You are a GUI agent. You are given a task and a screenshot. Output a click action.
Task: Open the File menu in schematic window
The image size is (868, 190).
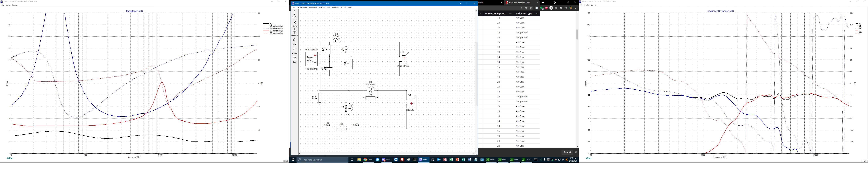click(x=293, y=7)
